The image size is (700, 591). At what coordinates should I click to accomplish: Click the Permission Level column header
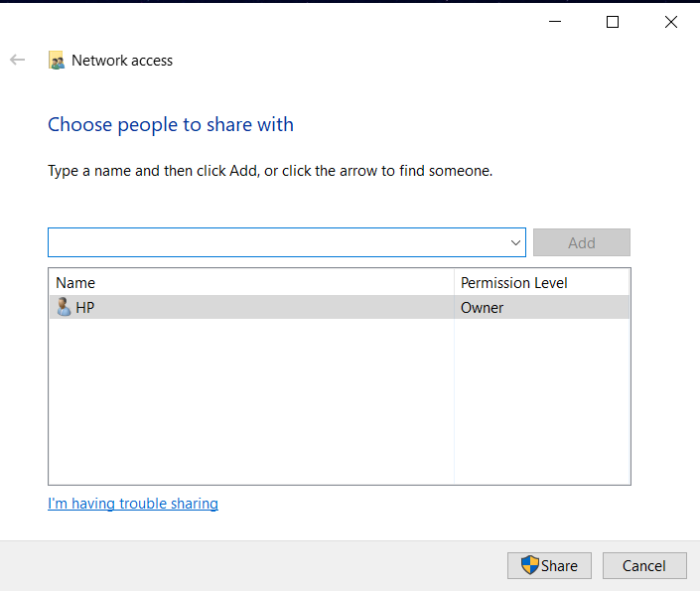541,283
